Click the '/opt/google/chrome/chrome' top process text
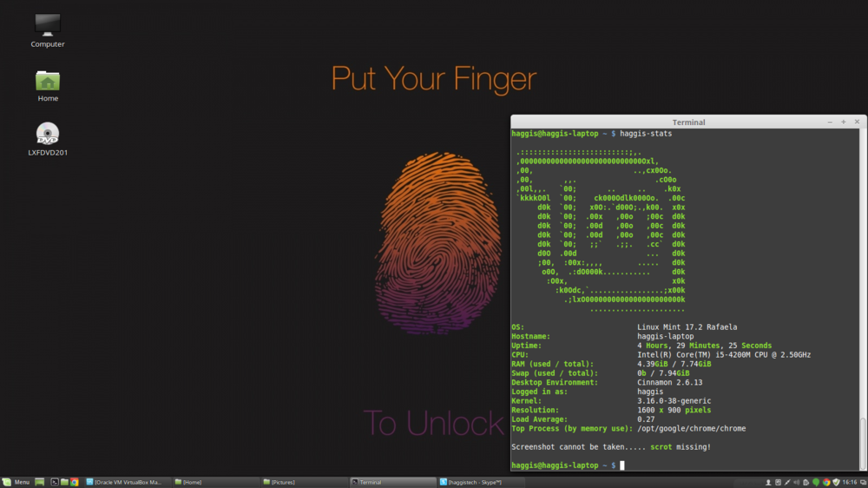Screen dimensions: 868x488 pos(692,428)
